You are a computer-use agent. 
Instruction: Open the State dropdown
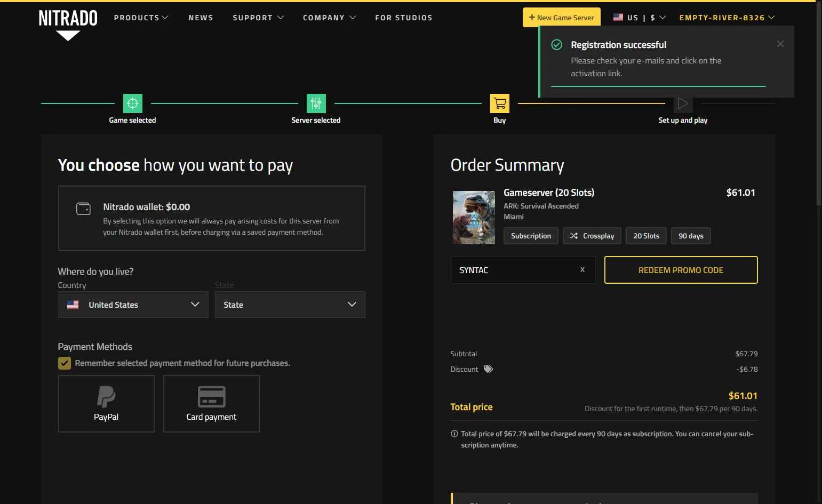[290, 305]
